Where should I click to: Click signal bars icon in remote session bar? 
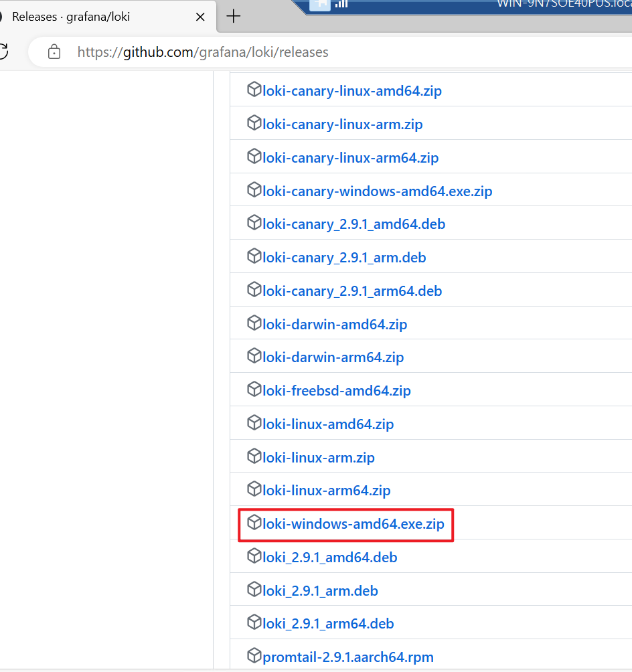pyautogui.click(x=341, y=4)
